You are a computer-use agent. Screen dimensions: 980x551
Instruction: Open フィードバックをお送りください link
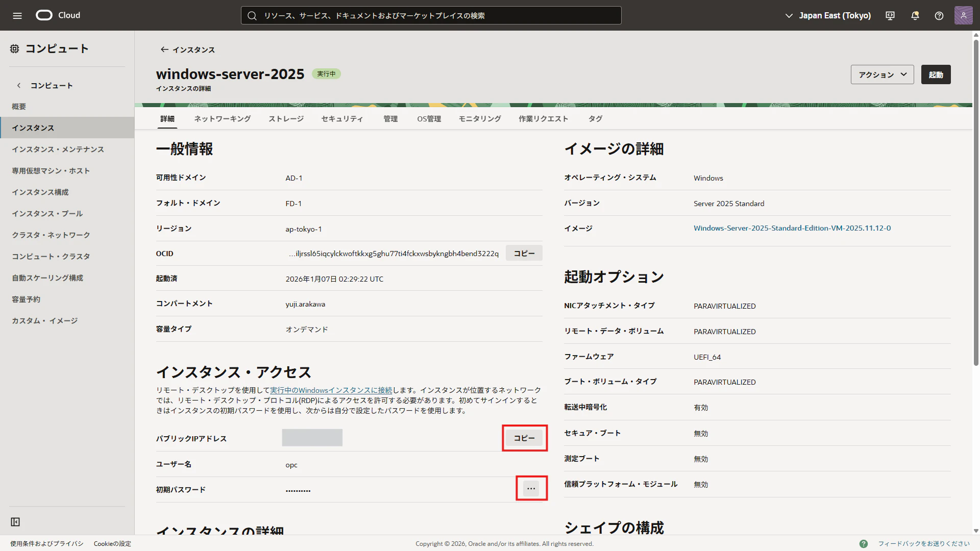(x=923, y=544)
